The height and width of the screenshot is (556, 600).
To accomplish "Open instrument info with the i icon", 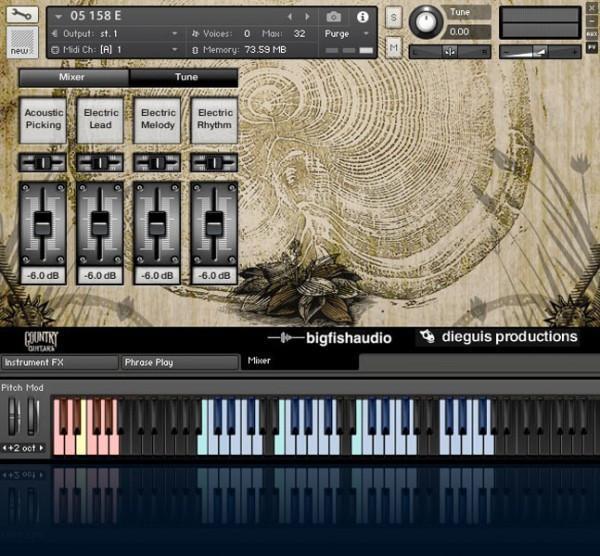I will 362,17.
